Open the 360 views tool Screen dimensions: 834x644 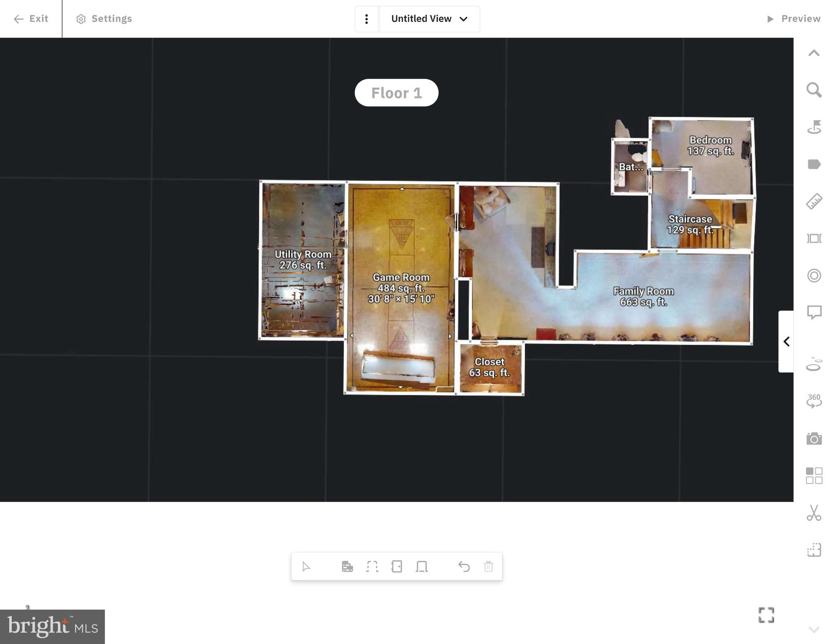(x=814, y=401)
